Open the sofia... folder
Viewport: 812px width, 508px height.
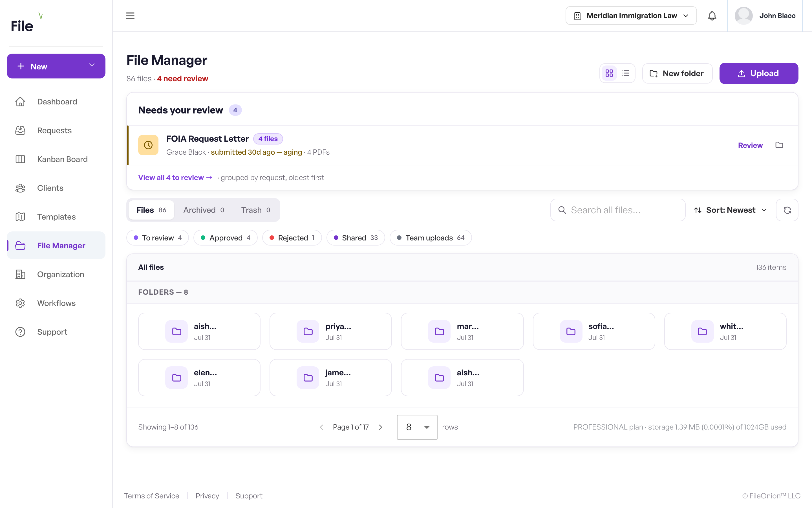(x=594, y=331)
